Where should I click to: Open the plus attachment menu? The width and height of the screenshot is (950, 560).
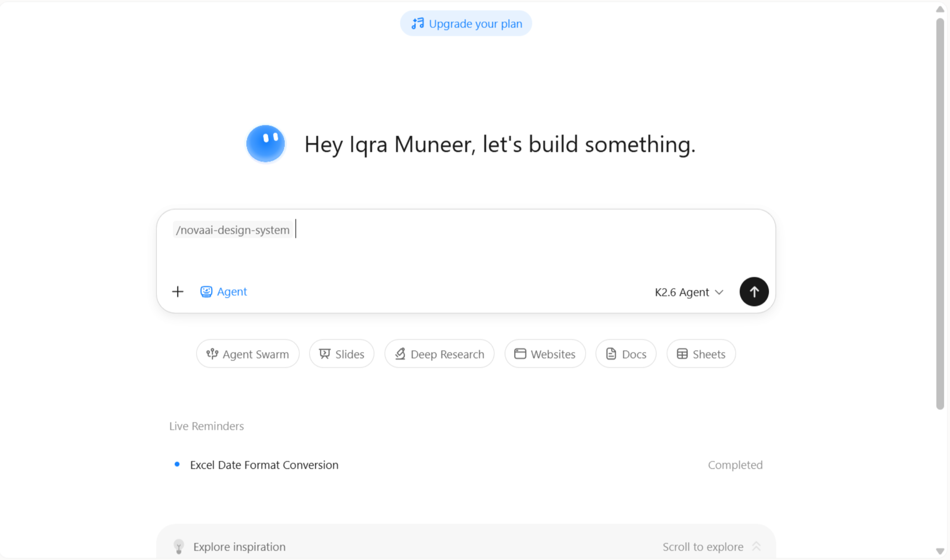point(178,292)
